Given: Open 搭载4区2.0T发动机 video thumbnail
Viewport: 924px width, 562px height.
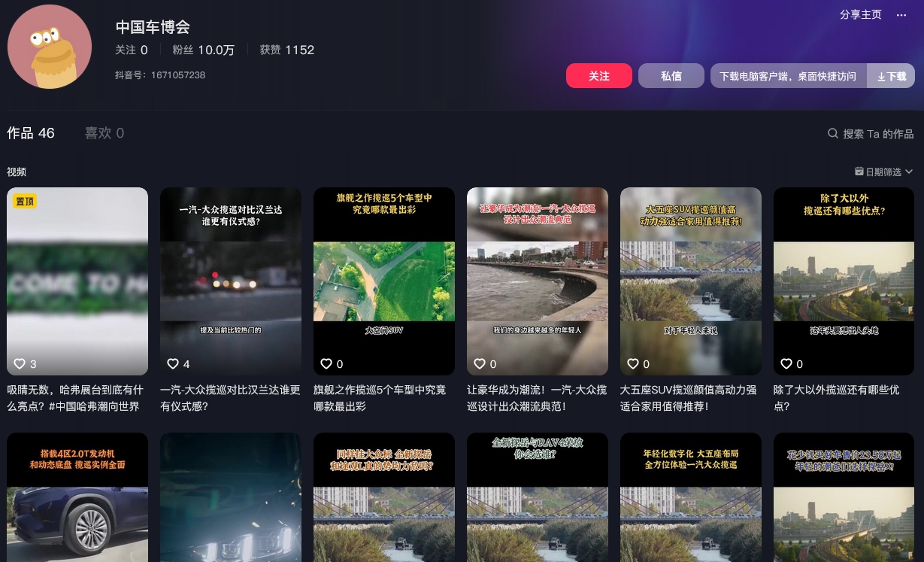Looking at the screenshot, I should [77, 497].
